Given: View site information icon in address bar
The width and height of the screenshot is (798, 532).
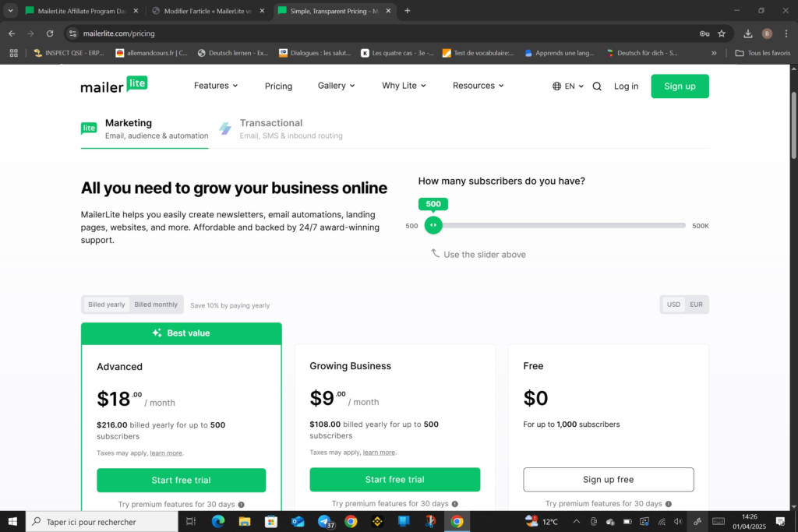Looking at the screenshot, I should 72,33.
